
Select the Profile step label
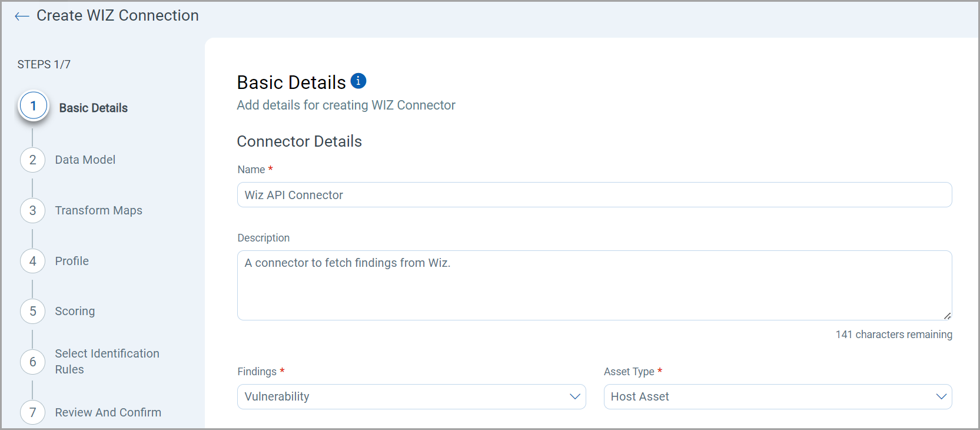click(72, 262)
